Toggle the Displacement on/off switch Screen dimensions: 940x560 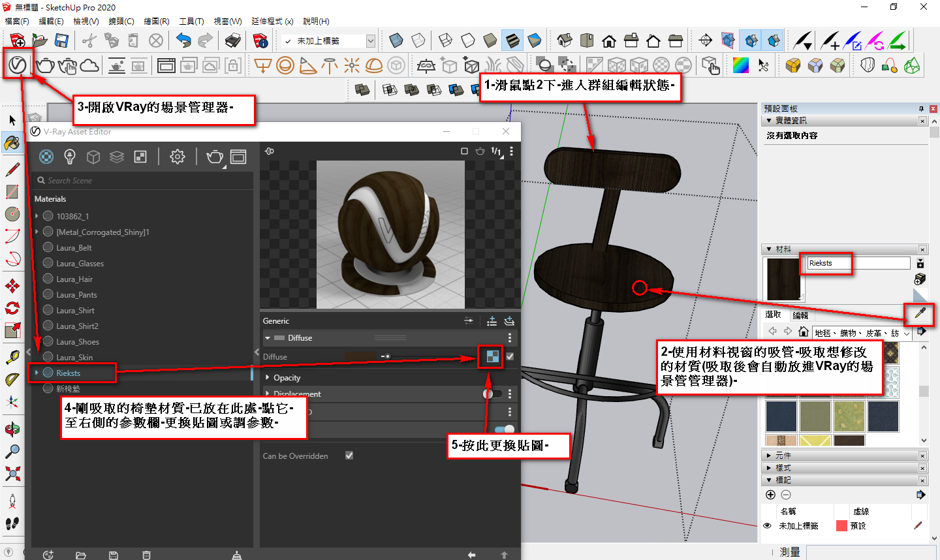pyautogui.click(x=493, y=394)
